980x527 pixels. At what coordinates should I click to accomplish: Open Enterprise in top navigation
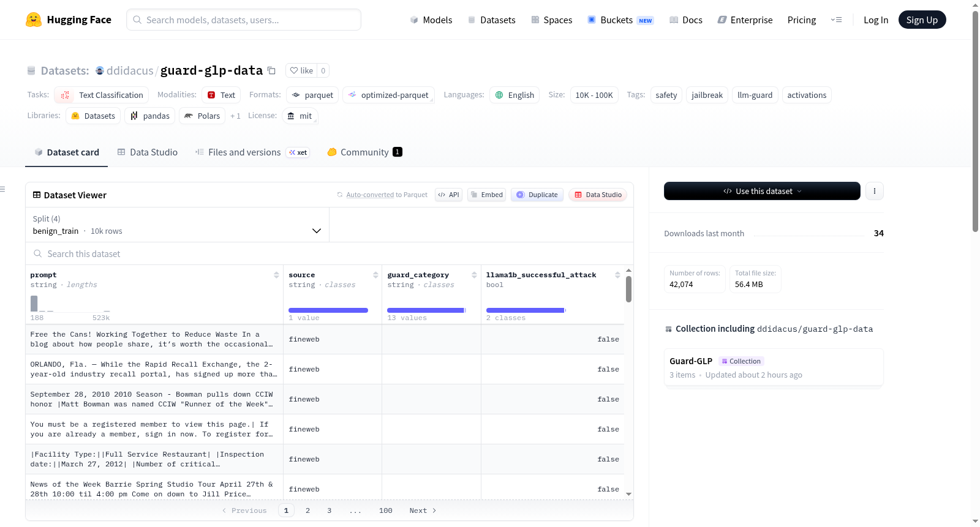click(745, 20)
